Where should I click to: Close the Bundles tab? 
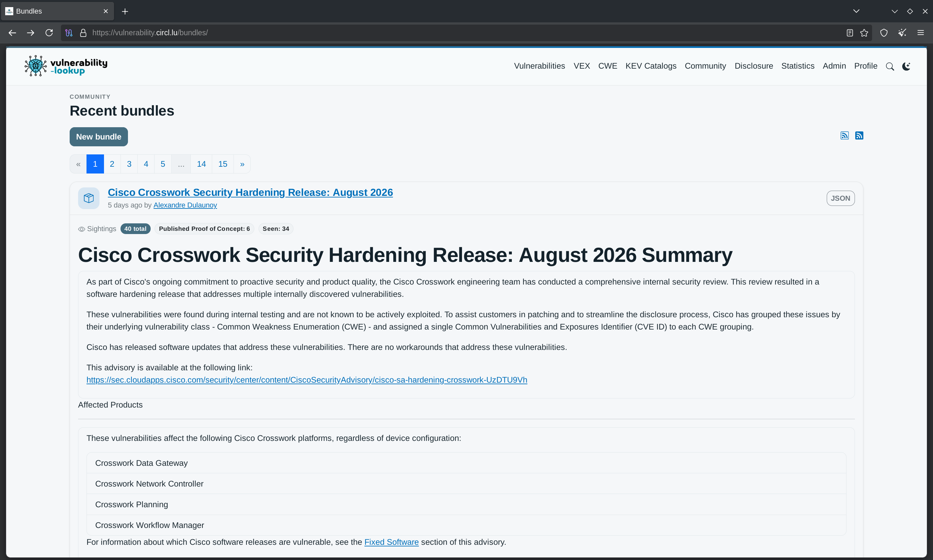click(106, 11)
